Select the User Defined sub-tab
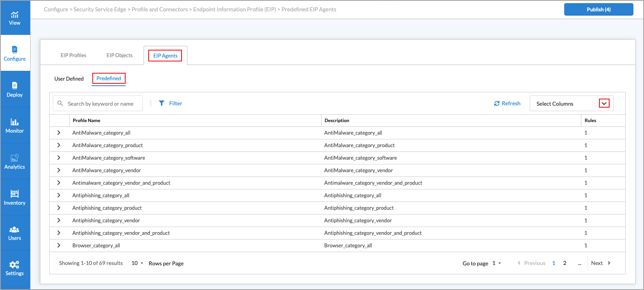The image size is (644, 290). pos(69,79)
